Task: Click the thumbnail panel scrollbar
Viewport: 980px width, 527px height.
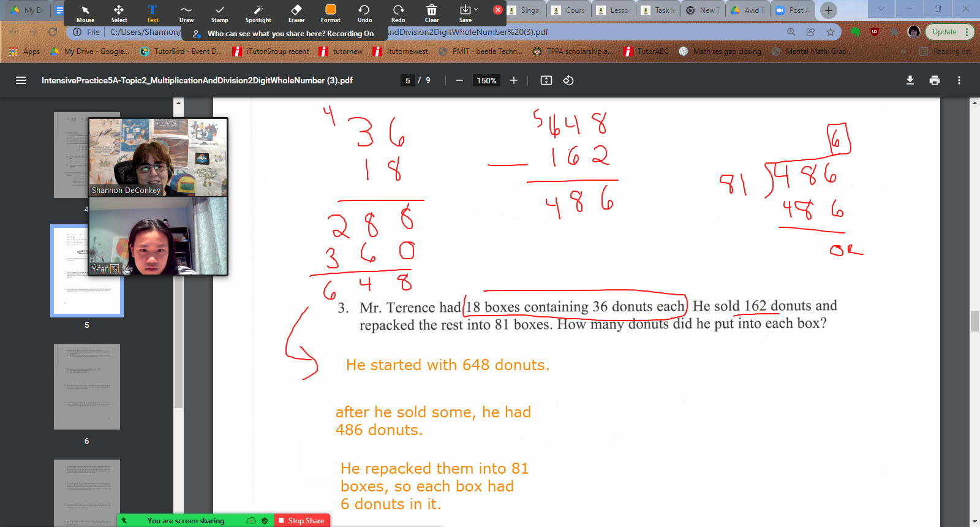Action: pyautogui.click(x=178, y=257)
